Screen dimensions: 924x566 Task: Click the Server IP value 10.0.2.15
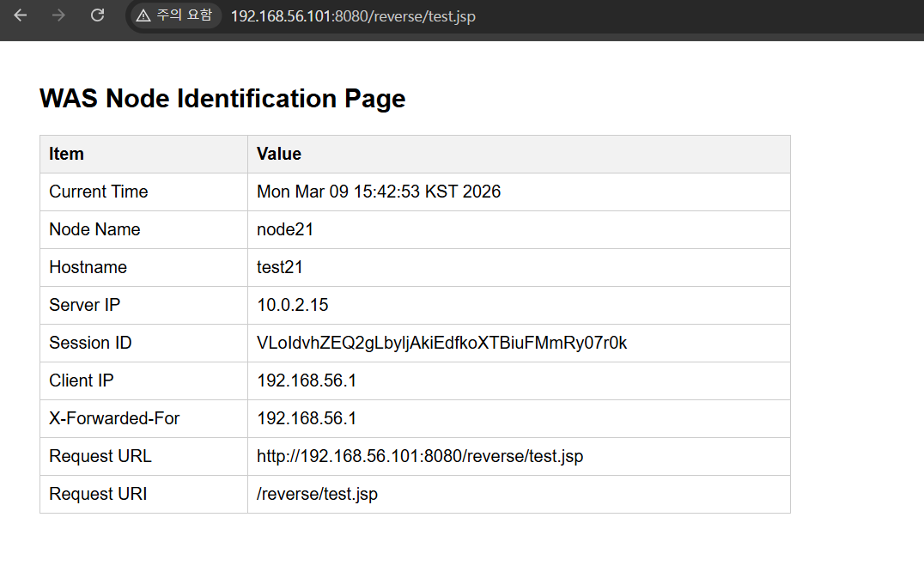(x=292, y=305)
